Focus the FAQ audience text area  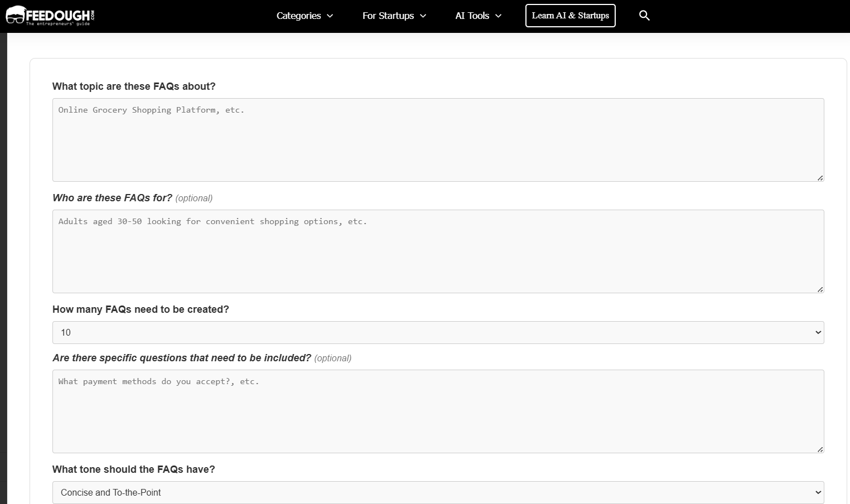coord(438,251)
